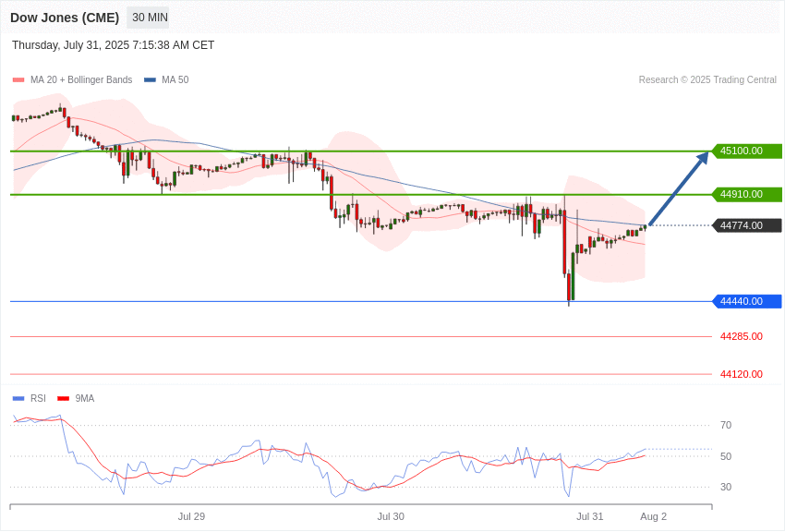Click the Jul 30 date axis label
Viewport: 785px width, 532px height.
pos(391,516)
